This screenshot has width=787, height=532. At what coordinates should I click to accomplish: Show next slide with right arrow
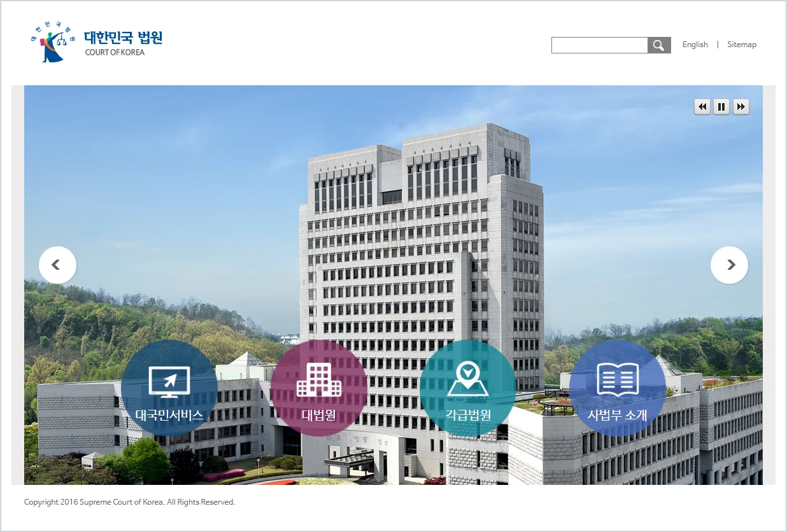pos(729,265)
